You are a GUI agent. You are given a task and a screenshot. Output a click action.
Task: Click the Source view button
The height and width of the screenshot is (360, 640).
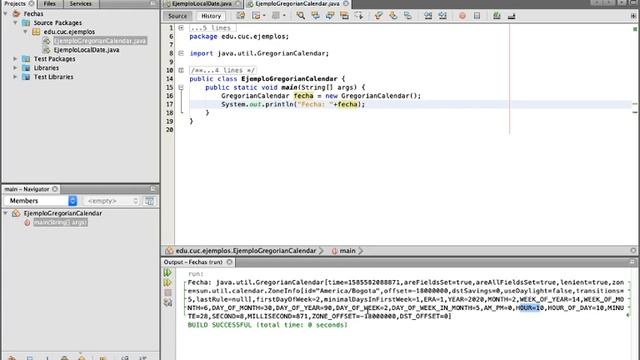point(178,16)
